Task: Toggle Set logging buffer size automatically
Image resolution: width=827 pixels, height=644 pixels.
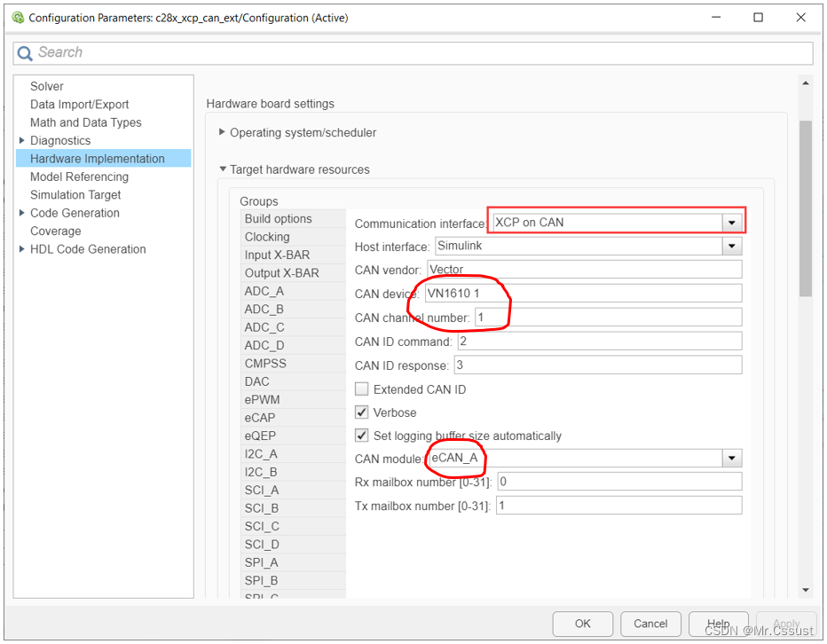Action: [362, 436]
